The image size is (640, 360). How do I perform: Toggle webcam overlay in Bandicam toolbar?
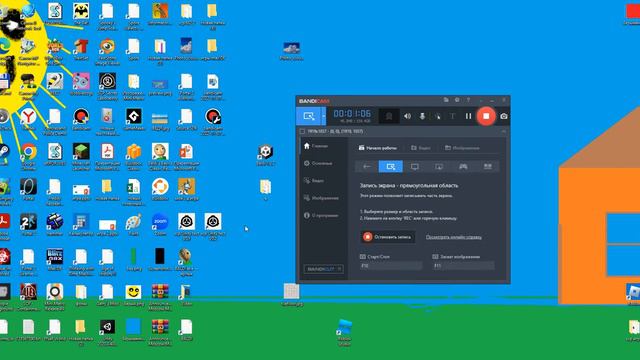(389, 116)
